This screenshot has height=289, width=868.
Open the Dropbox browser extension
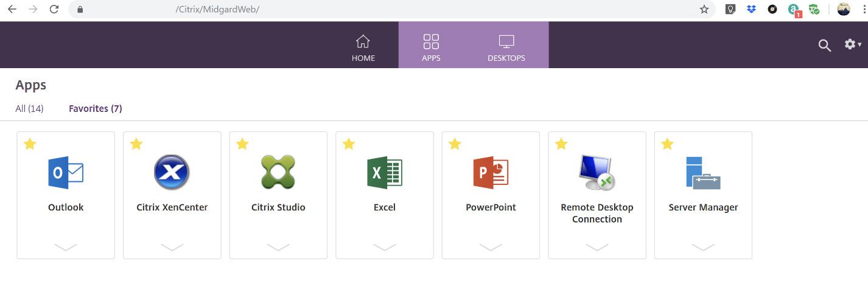coord(752,9)
